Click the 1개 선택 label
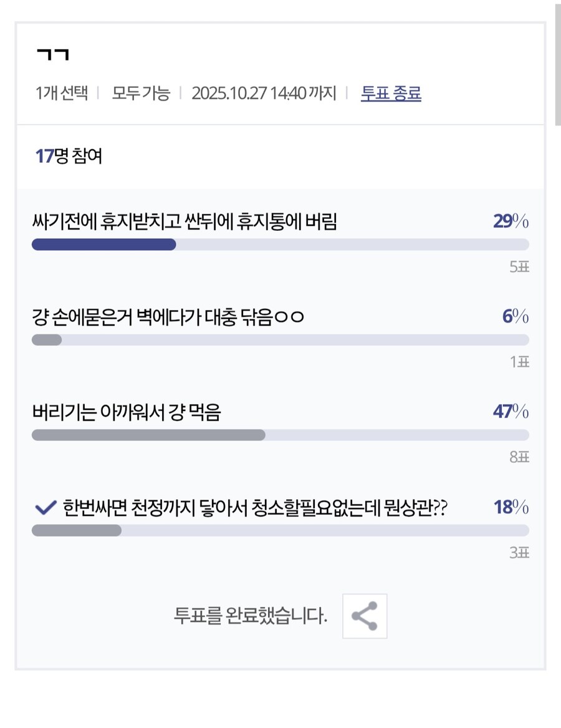The width and height of the screenshot is (561, 728). click(x=62, y=94)
